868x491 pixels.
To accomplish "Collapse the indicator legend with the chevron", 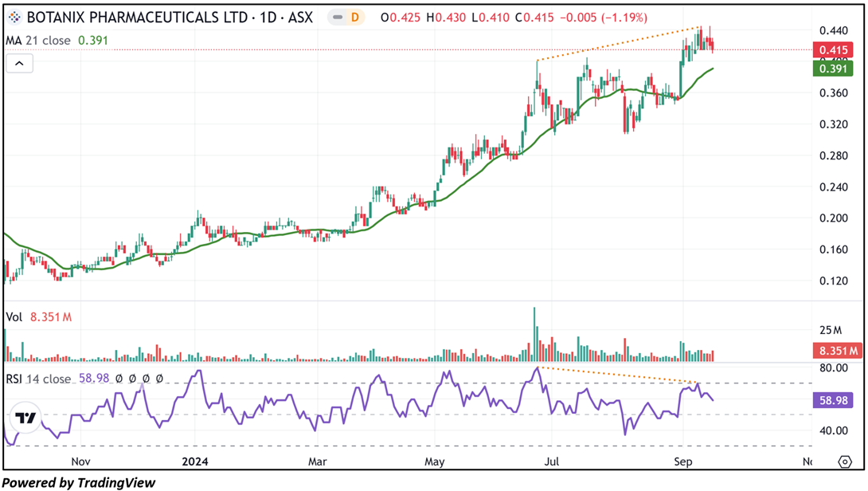I will point(19,63).
